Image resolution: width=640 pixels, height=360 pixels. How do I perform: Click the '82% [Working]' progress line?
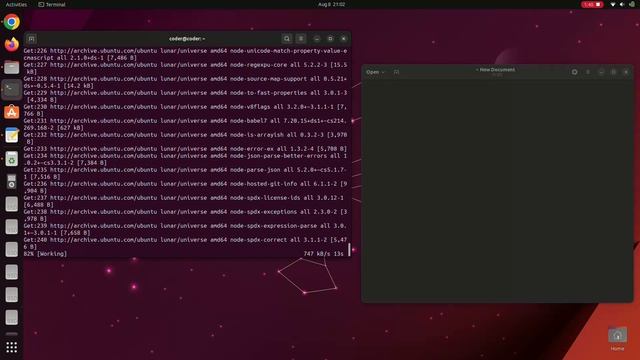pos(45,254)
